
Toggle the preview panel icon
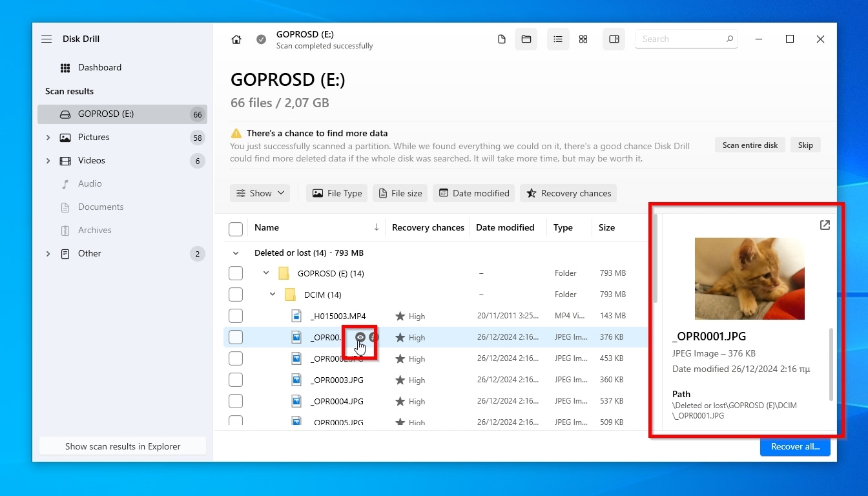tap(614, 39)
